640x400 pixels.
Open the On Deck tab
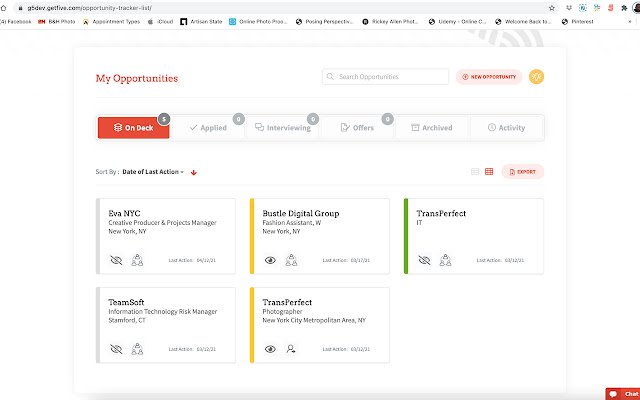pyautogui.click(x=133, y=128)
